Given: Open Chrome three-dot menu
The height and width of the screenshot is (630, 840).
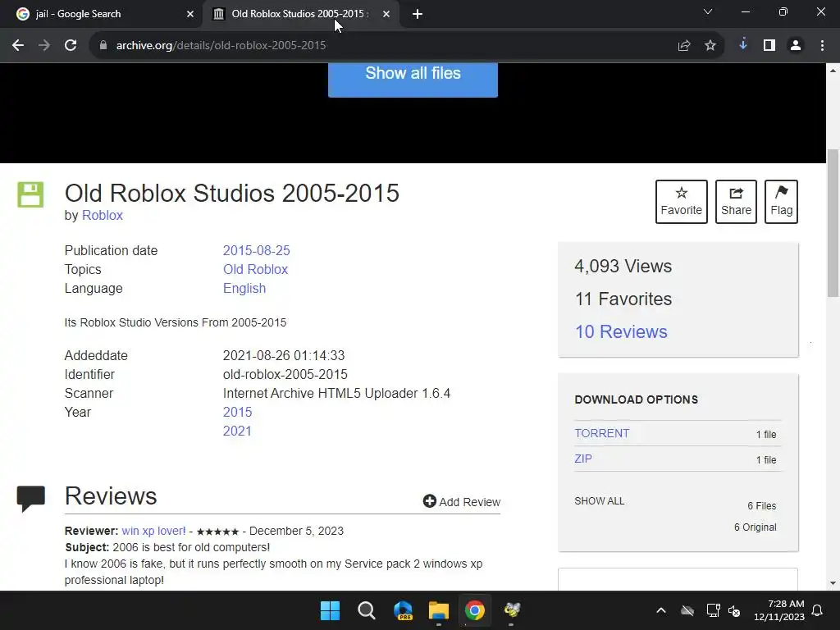Looking at the screenshot, I should point(822,46).
